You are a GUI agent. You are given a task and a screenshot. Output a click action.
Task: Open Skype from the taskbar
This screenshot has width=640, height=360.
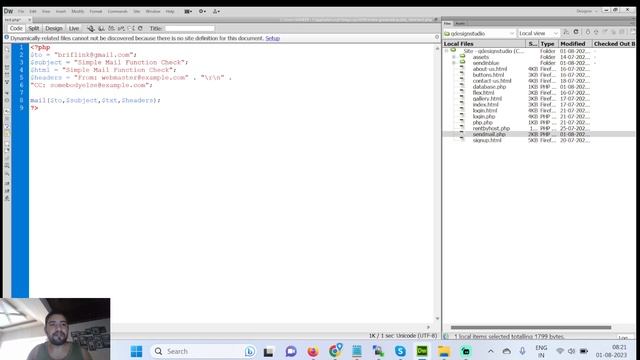click(400, 351)
